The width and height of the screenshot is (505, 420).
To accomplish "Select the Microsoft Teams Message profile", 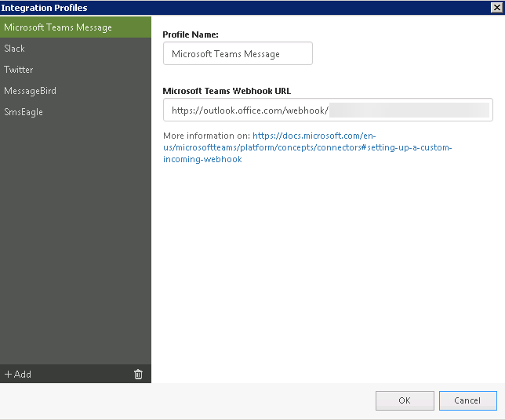I will pyautogui.click(x=58, y=27).
